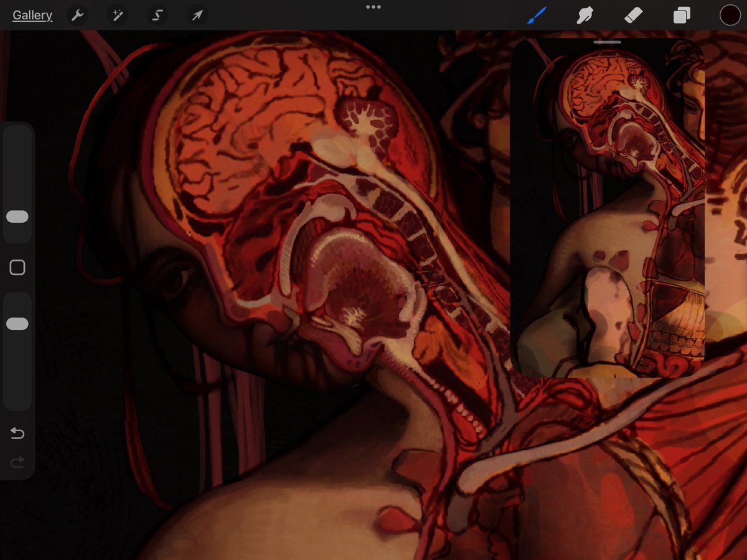Click the brush size slider handle
This screenshot has height=560, width=747.
click(x=17, y=217)
